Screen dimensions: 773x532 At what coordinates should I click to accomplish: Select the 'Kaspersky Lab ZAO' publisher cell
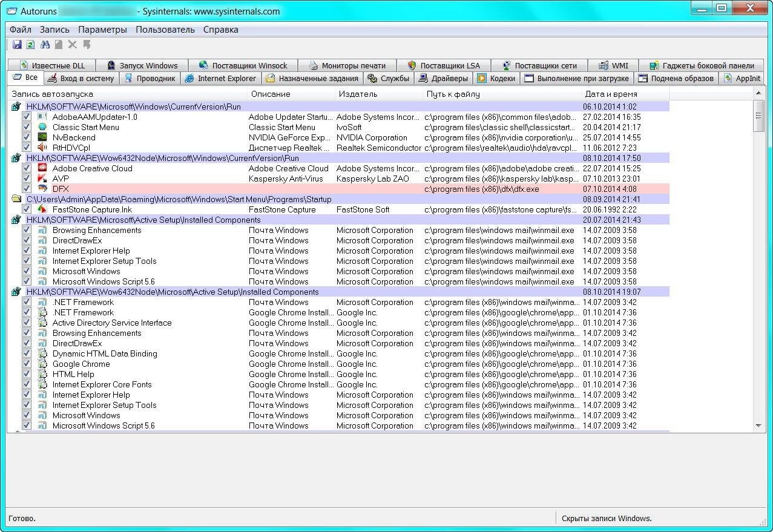373,179
